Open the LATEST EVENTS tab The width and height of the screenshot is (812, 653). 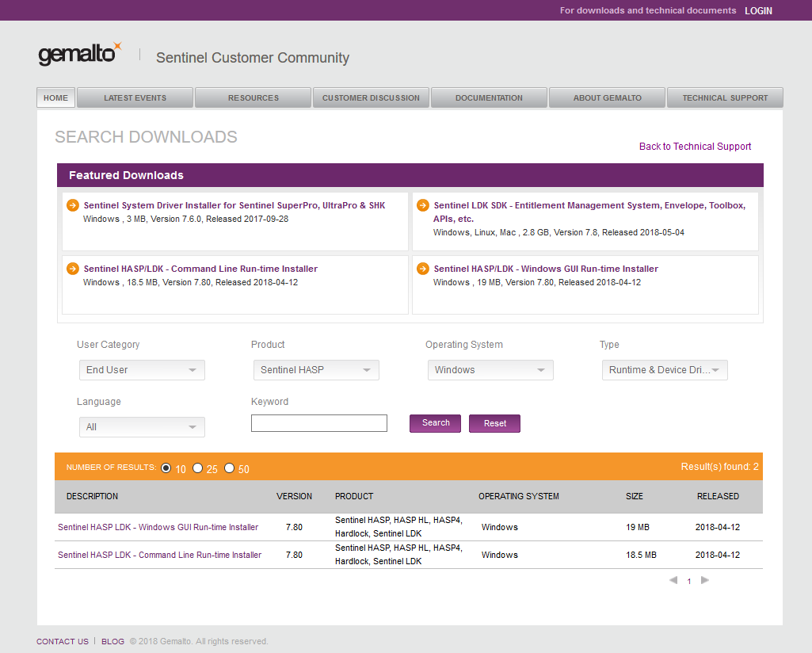(135, 97)
